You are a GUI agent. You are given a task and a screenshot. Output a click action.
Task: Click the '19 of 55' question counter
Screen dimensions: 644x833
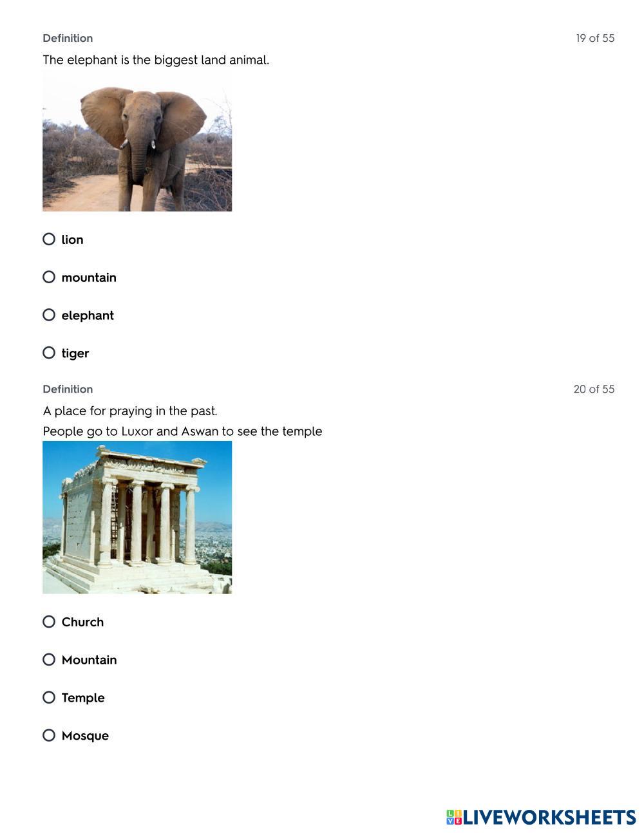pos(595,38)
